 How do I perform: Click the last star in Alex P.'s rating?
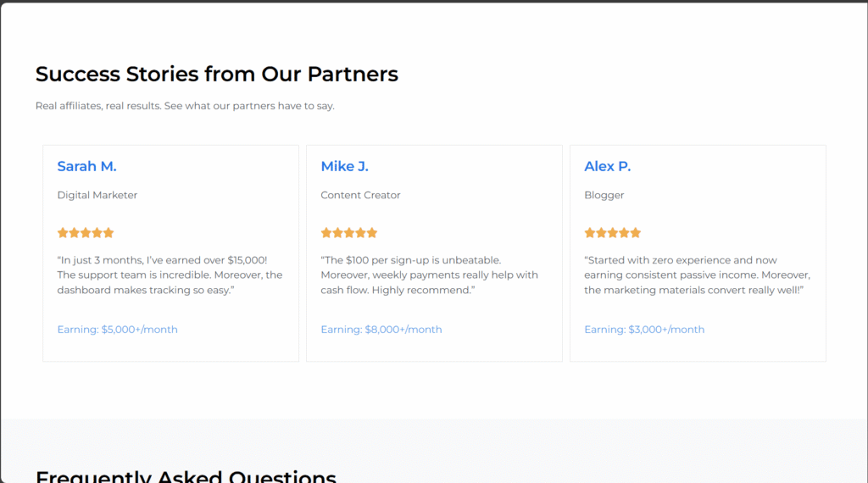pos(636,233)
